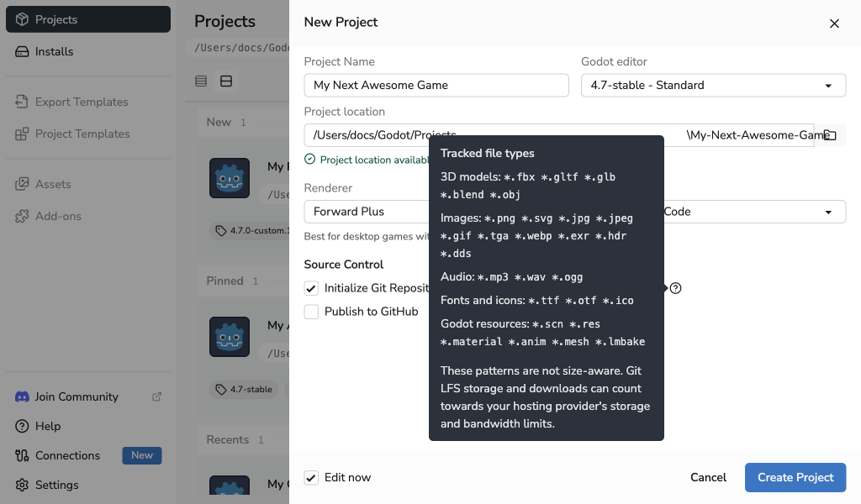
Task: Cancel the New Project dialog
Action: tap(708, 478)
